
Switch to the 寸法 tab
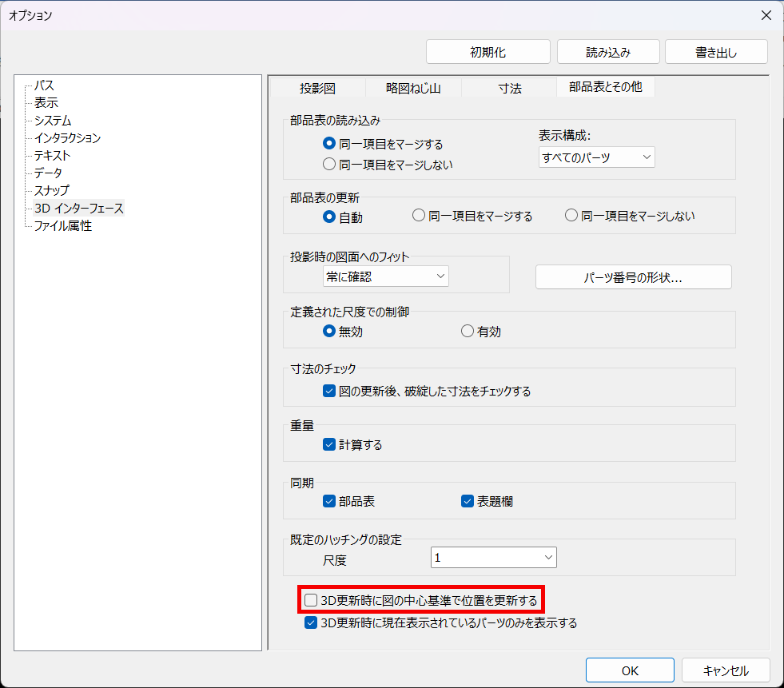(x=510, y=88)
